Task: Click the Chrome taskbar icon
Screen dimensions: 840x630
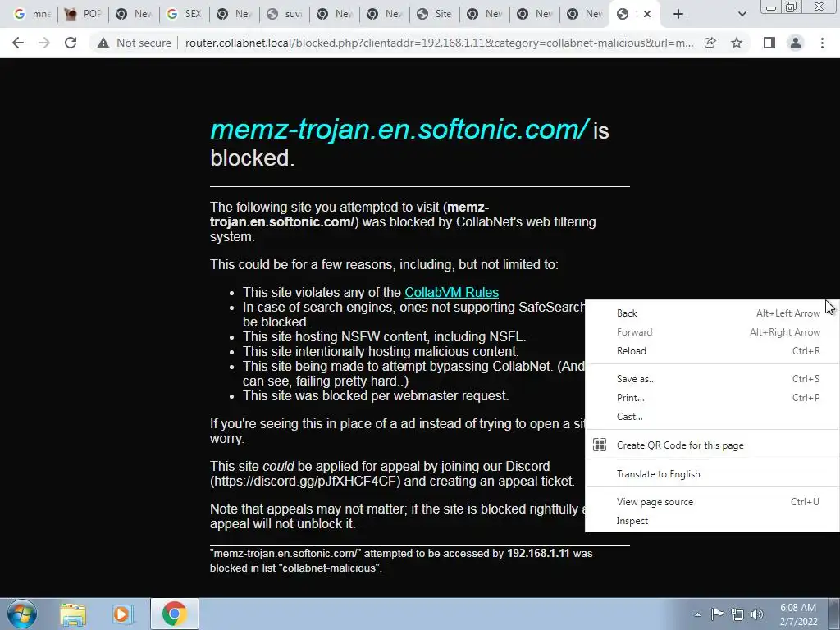Action: tap(174, 614)
